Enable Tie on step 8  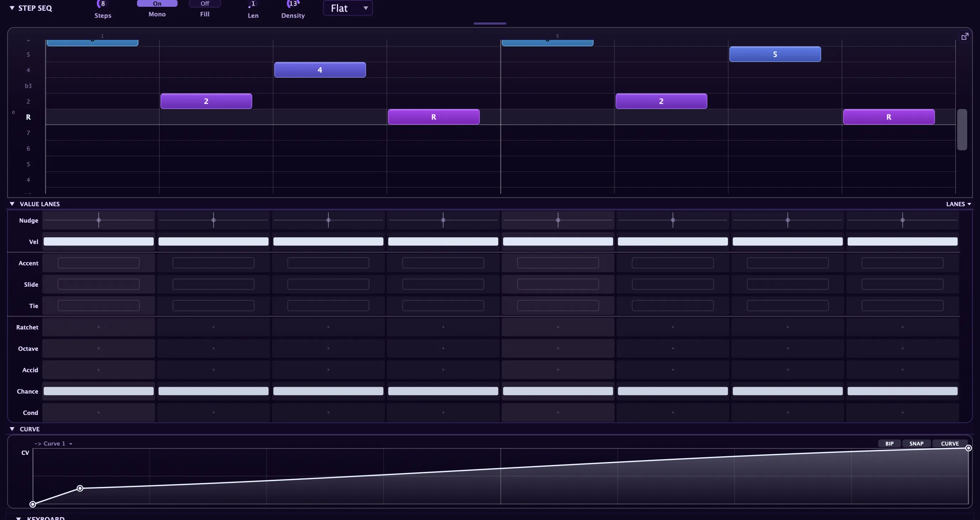[902, 306]
